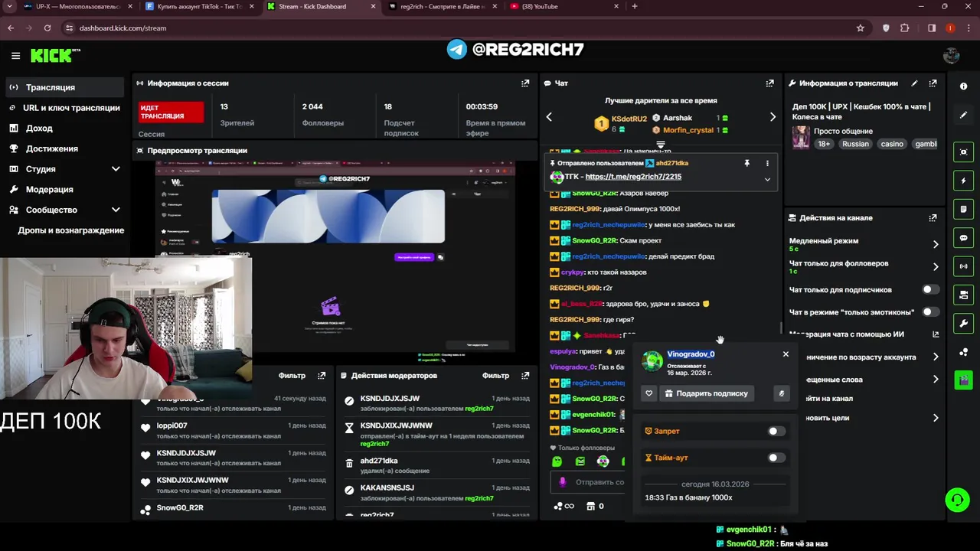Click the info icon in right sidebar
The height and width of the screenshot is (551, 980).
(964, 86)
